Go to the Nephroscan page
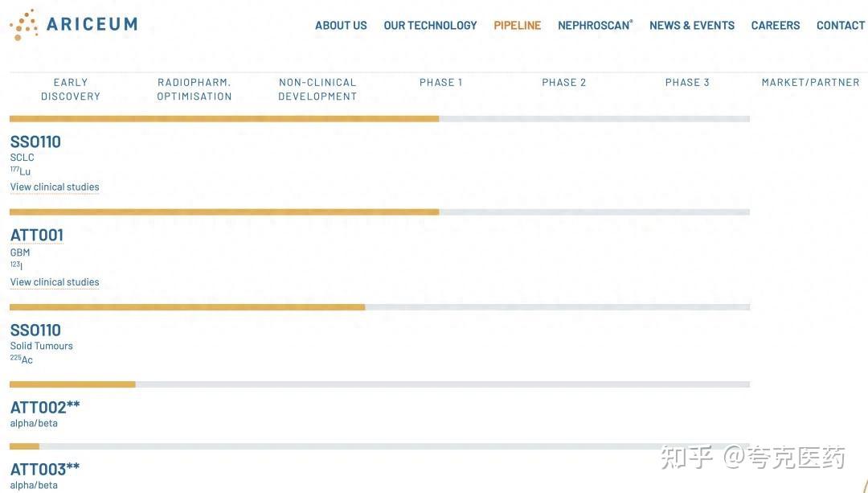Screen dimensions: 868x493 (x=595, y=26)
